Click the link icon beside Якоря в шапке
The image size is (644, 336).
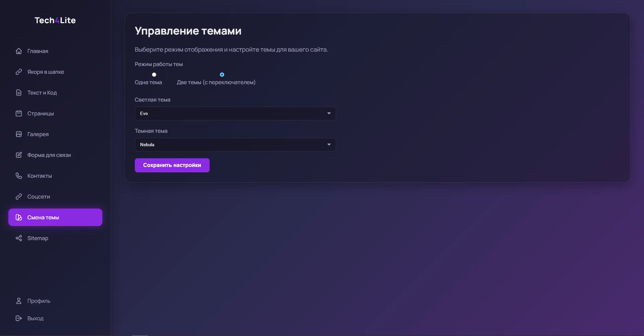click(x=19, y=72)
